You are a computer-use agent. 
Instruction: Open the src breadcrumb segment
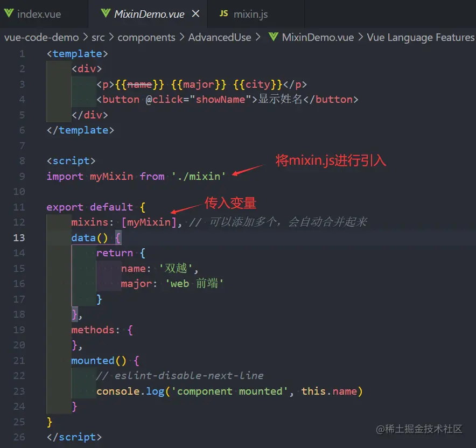click(98, 37)
